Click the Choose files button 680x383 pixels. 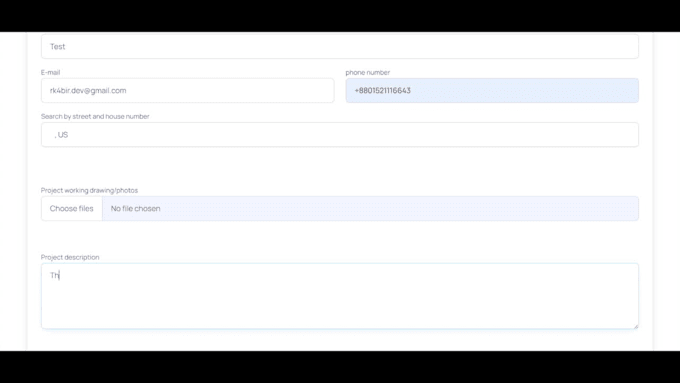tap(72, 208)
